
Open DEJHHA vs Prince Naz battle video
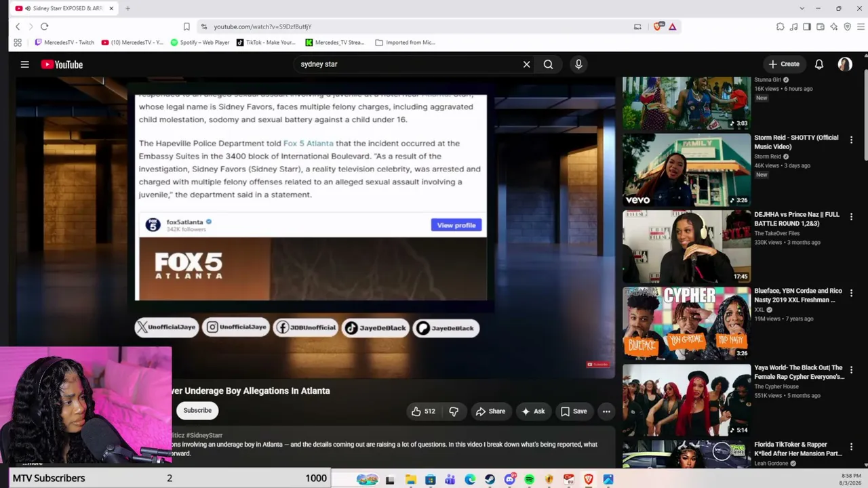tap(687, 246)
